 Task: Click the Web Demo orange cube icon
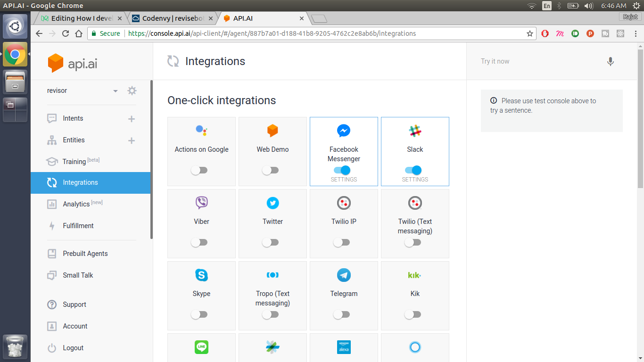click(x=272, y=131)
